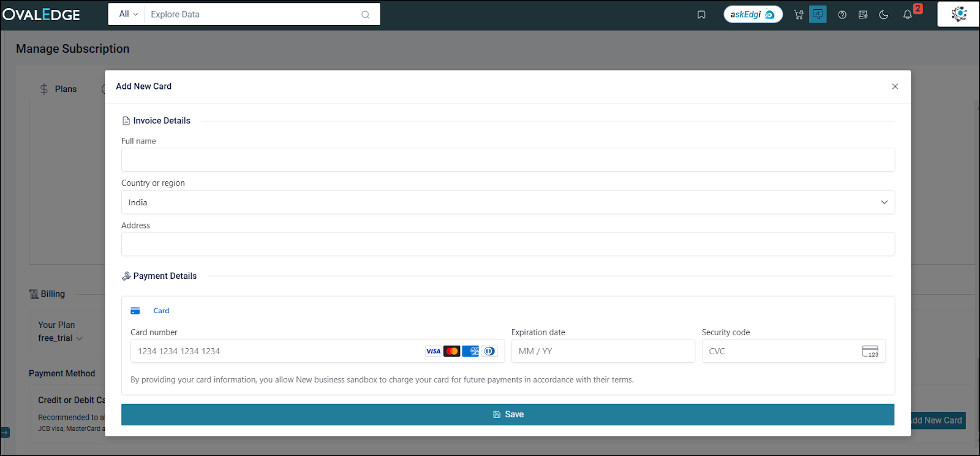Select the Card payment tab
This screenshot has width=980, height=456.
[150, 311]
